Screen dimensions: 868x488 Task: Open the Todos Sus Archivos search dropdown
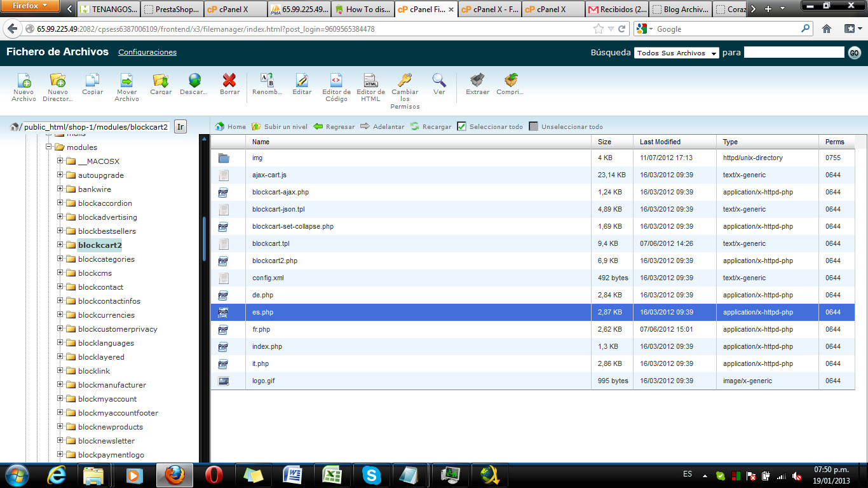coord(676,53)
